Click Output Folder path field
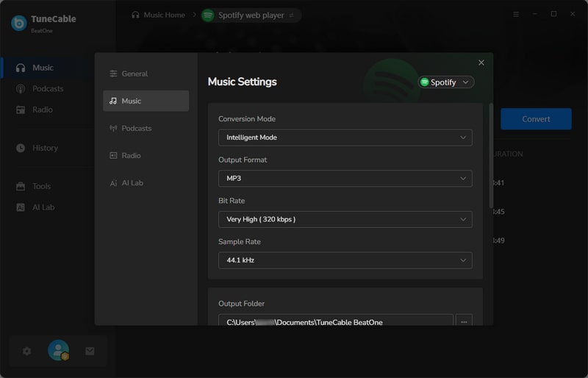Screen dimensions: 588x378 [x=336, y=320]
